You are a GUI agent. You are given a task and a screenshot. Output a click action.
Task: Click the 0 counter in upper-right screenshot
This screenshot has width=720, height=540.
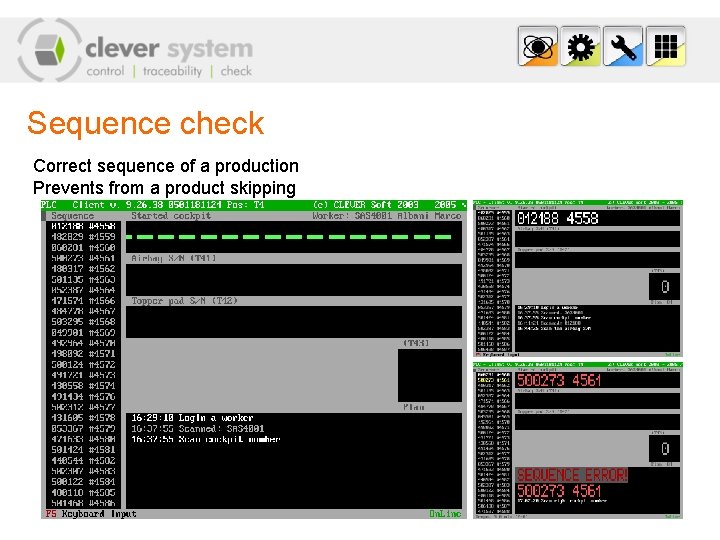point(664,287)
